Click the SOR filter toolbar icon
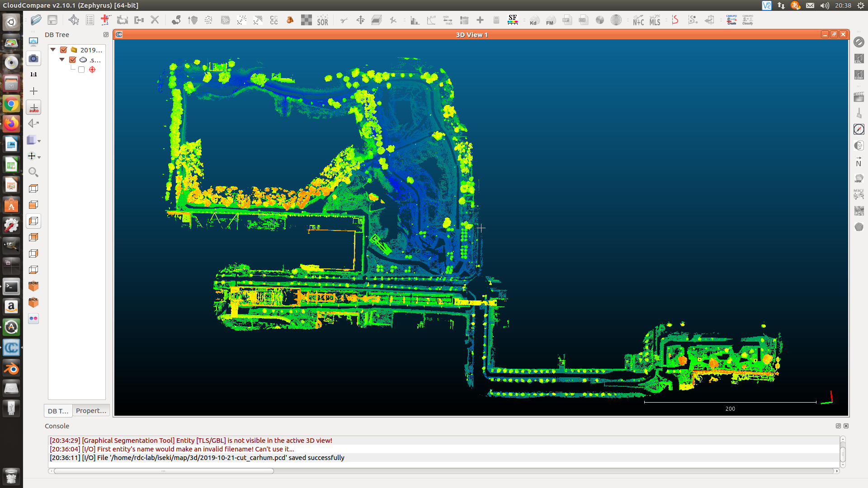The image size is (868, 488). (323, 20)
